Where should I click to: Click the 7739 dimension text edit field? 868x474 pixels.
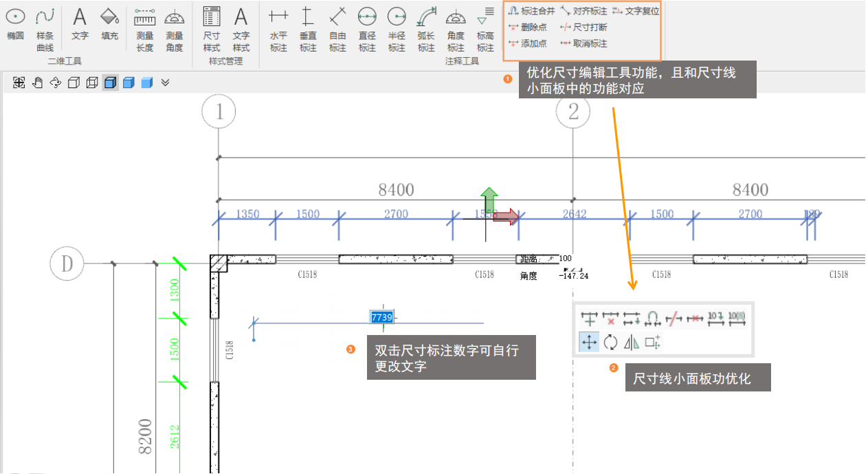coord(381,317)
